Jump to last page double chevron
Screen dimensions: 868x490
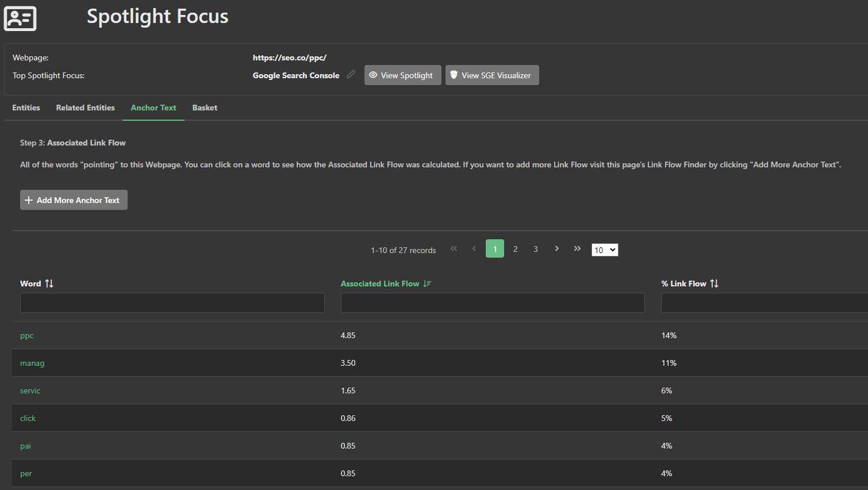(577, 248)
